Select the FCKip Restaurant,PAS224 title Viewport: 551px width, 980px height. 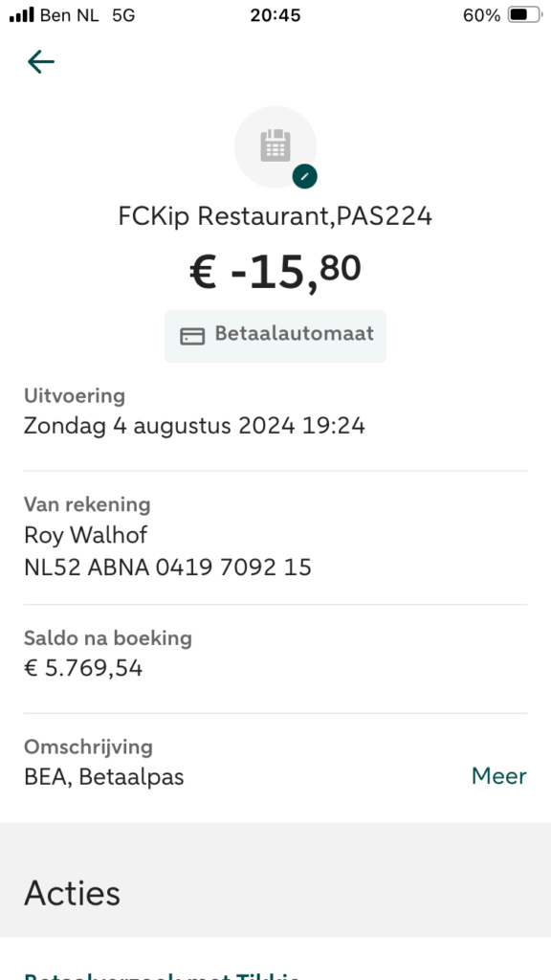click(x=275, y=217)
